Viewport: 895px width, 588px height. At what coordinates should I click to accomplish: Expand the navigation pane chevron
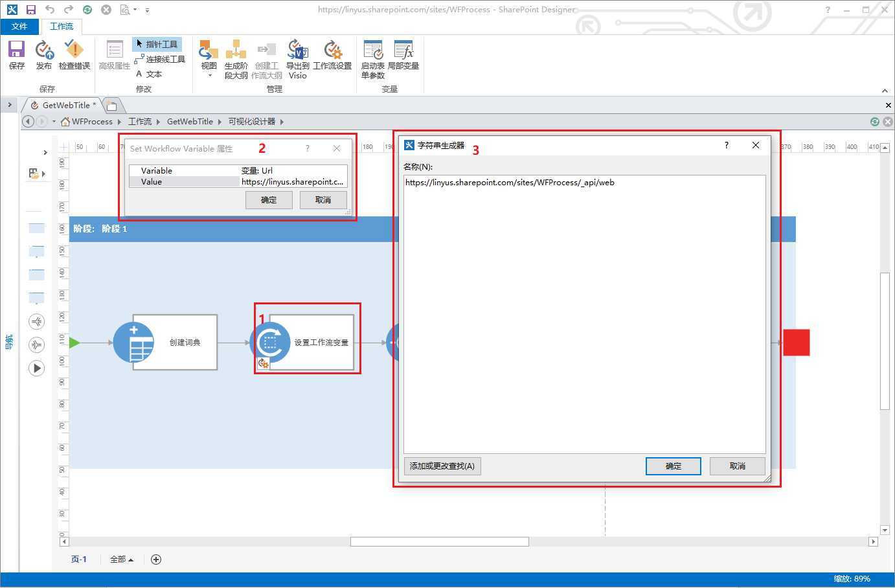10,104
